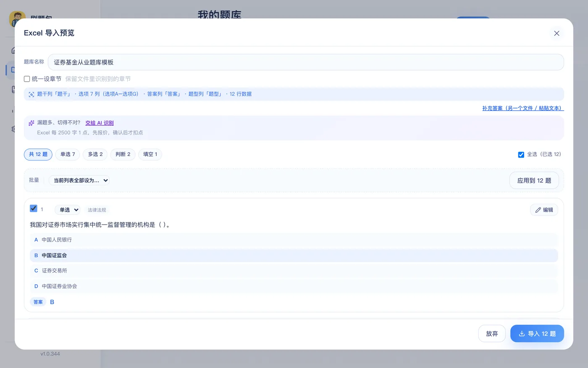Screen dimensions: 588x368
Task: Click the v1.0.344 version text
Action: pos(50,354)
